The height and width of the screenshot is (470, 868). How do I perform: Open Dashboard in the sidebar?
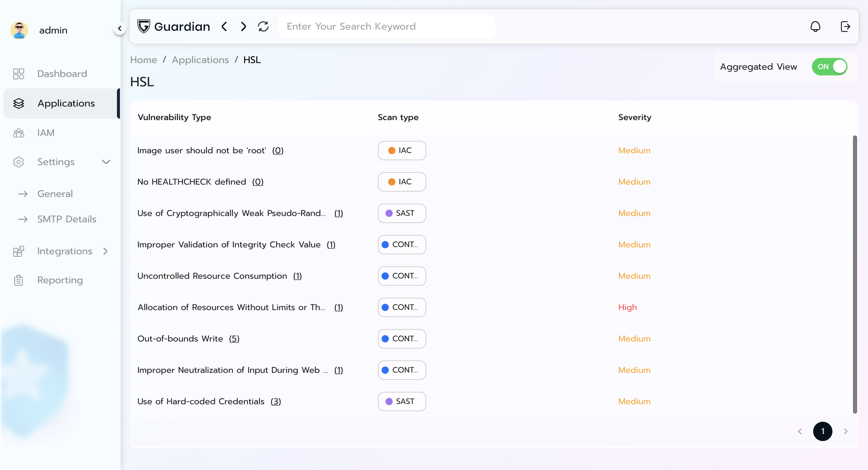[62, 74]
